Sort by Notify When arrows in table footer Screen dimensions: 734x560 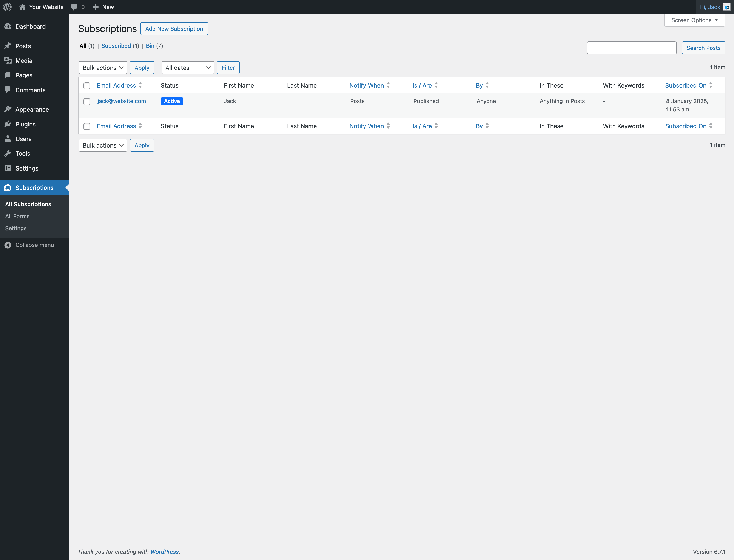click(x=388, y=126)
